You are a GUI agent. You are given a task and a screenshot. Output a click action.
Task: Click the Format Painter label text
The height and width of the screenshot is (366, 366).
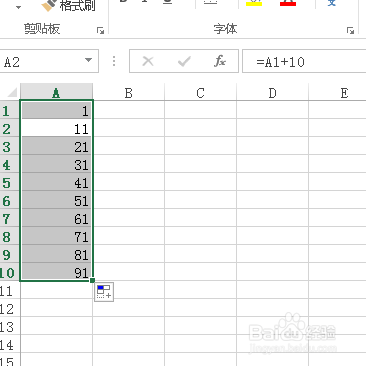pos(77,5)
